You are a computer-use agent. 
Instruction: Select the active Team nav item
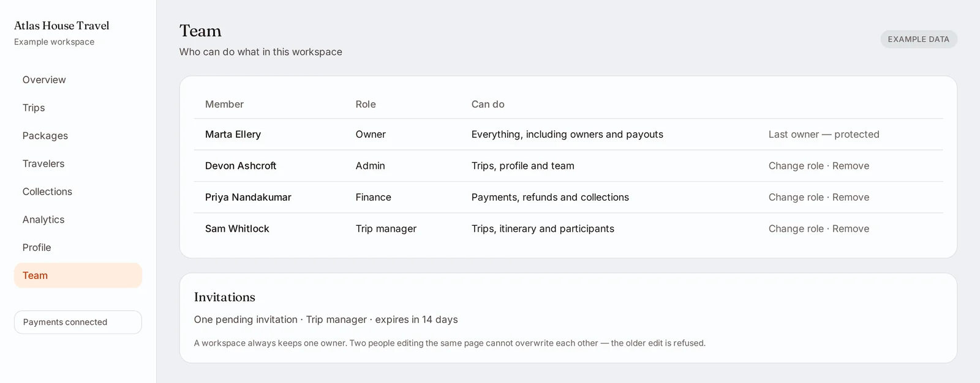78,275
